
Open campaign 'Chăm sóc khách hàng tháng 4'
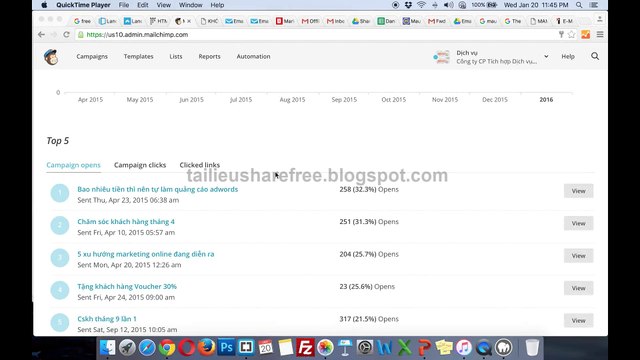pyautogui.click(x=126, y=222)
